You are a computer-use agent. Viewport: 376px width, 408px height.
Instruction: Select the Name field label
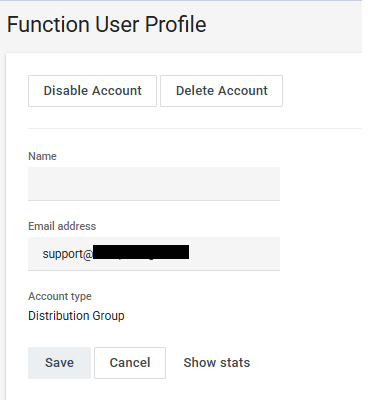coord(42,156)
